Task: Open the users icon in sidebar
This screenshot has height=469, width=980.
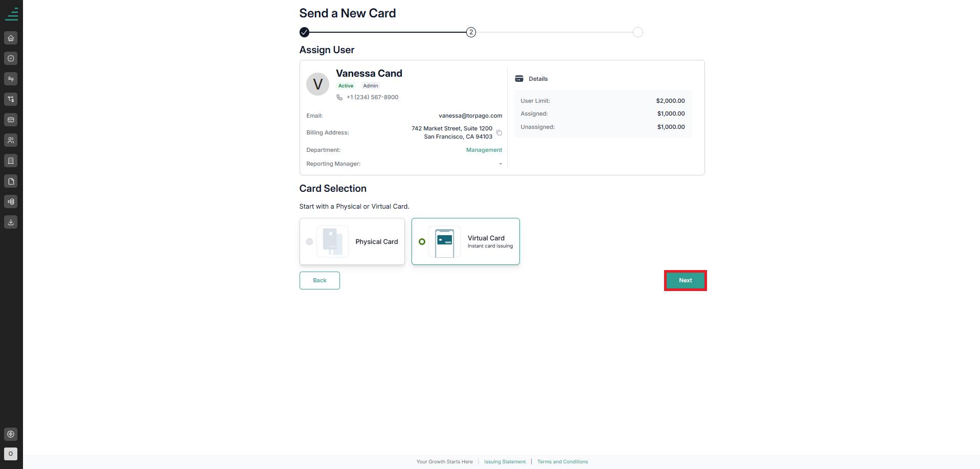Action: 11,140
